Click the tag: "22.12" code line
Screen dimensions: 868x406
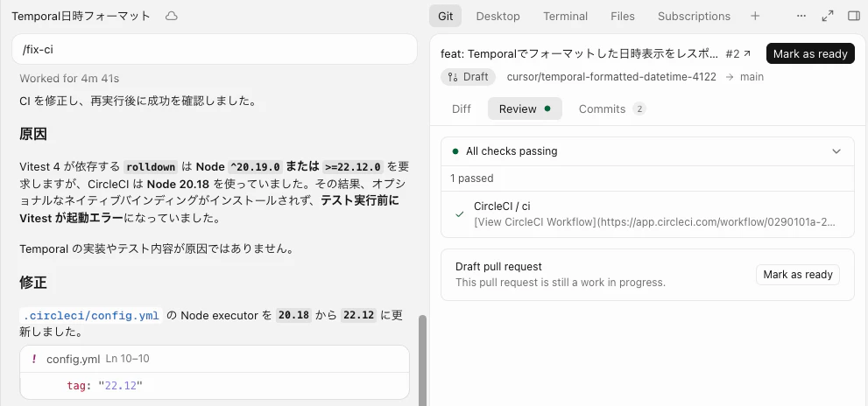[x=104, y=386]
